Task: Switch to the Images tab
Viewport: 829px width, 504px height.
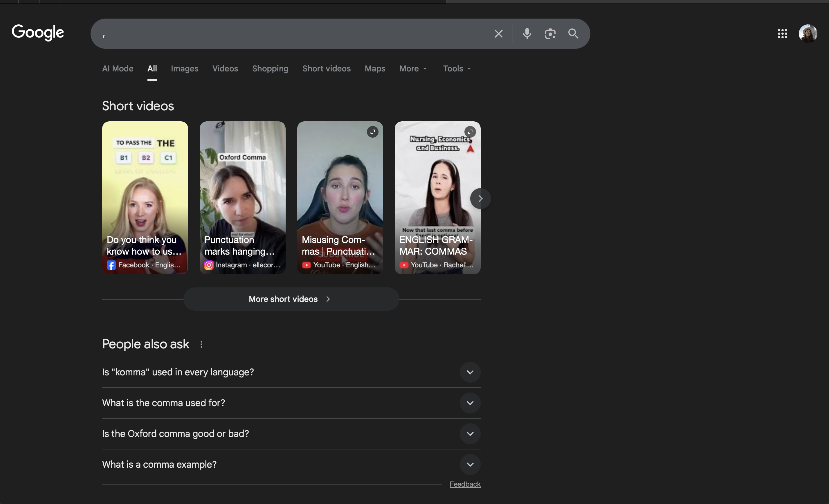Action: coord(184,69)
